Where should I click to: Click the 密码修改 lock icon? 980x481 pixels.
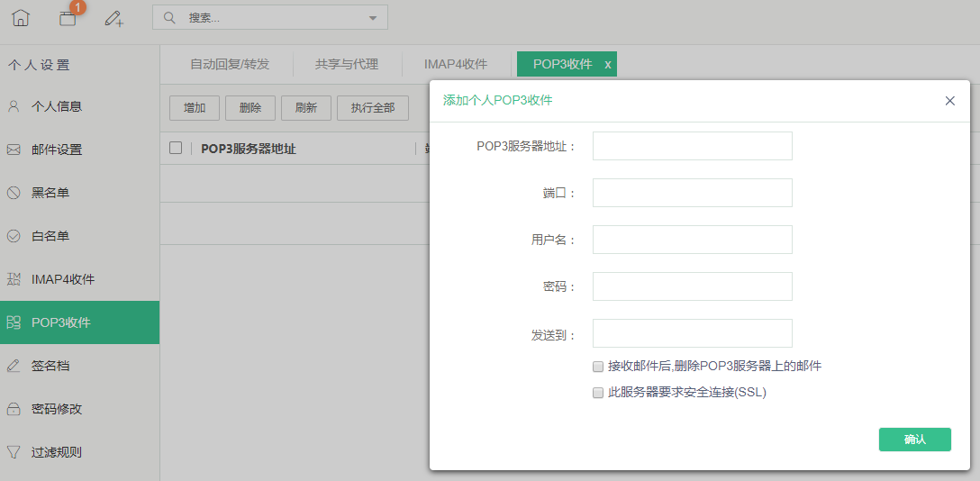[14, 409]
